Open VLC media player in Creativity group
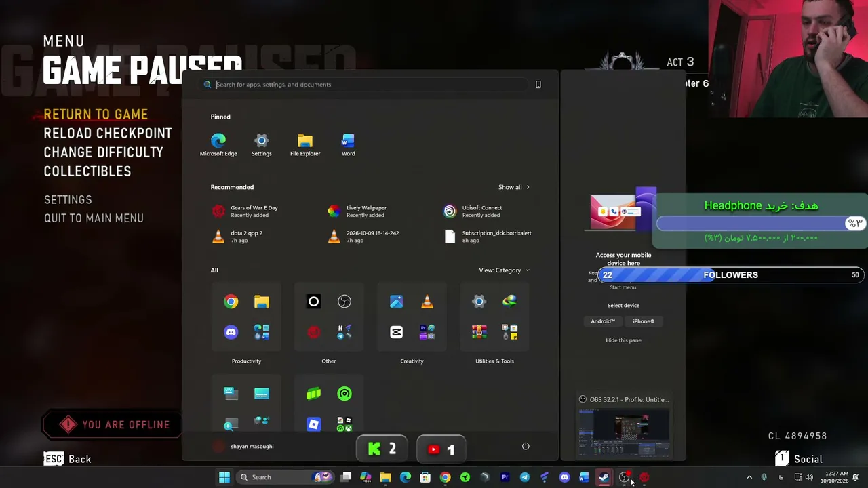868x488 pixels. click(427, 302)
